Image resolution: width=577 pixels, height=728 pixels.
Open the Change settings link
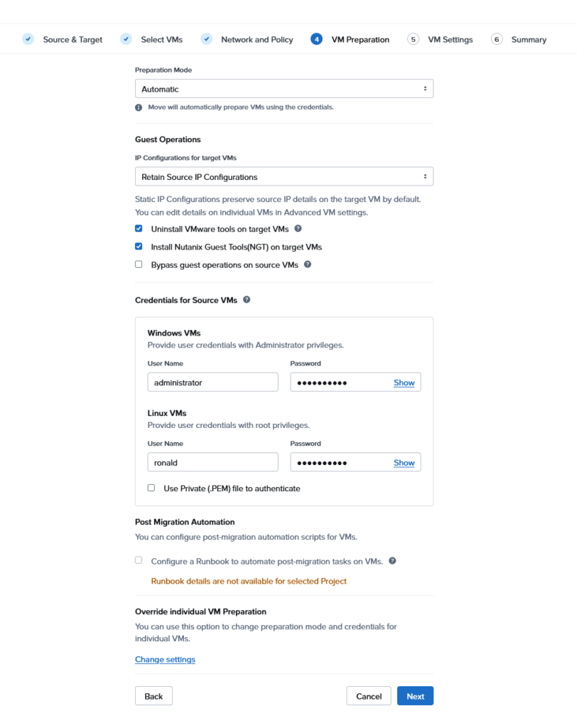[x=165, y=659]
